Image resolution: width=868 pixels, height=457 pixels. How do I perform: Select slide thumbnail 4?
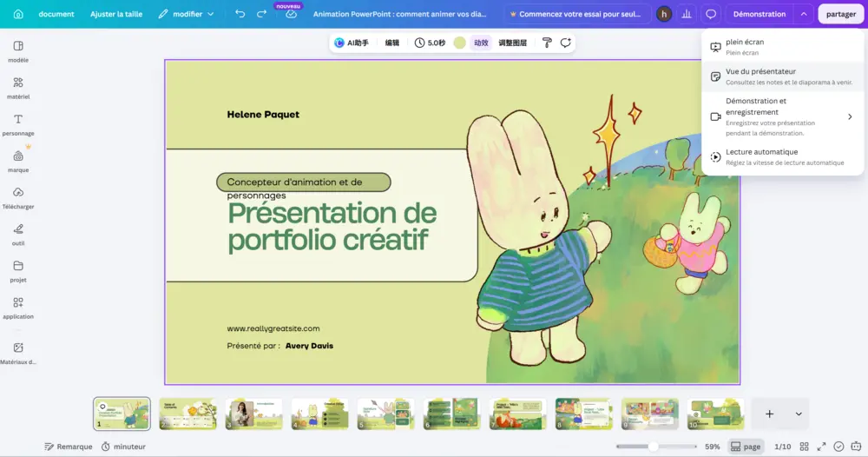tap(320, 414)
